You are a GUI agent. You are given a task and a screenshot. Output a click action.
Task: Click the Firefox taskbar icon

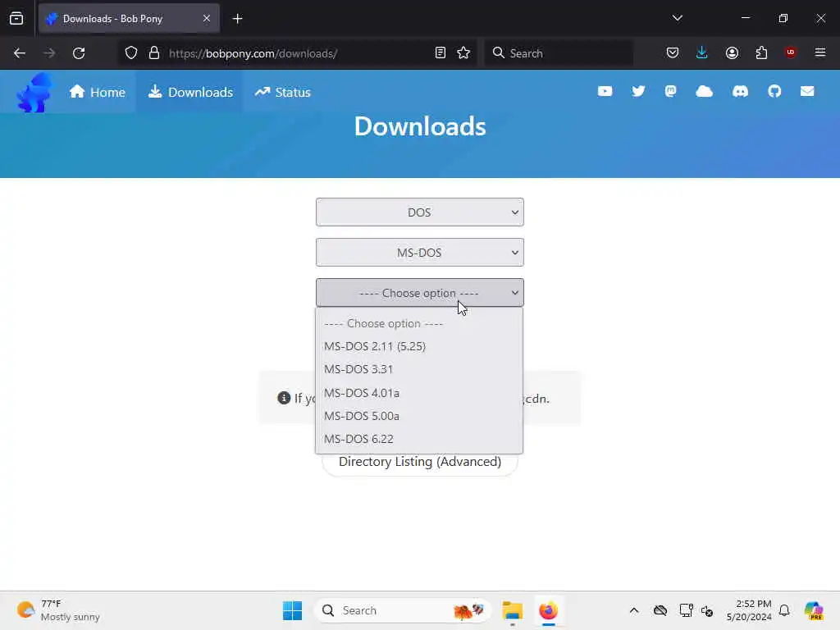pos(548,610)
